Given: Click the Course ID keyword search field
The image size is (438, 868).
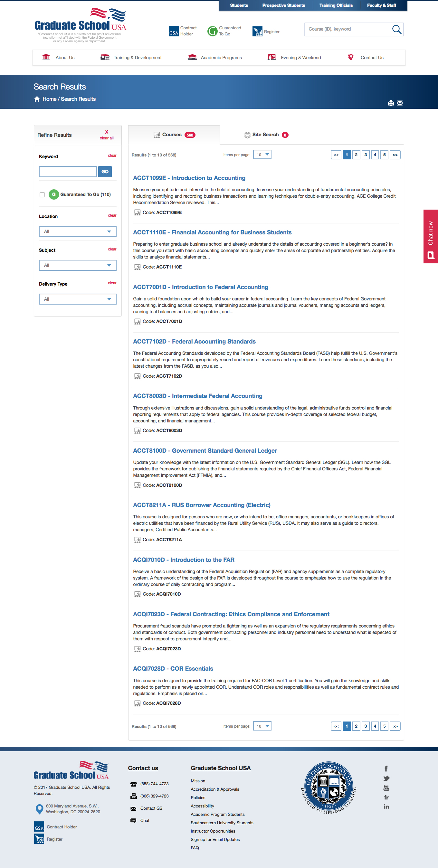Looking at the screenshot, I should [347, 29].
